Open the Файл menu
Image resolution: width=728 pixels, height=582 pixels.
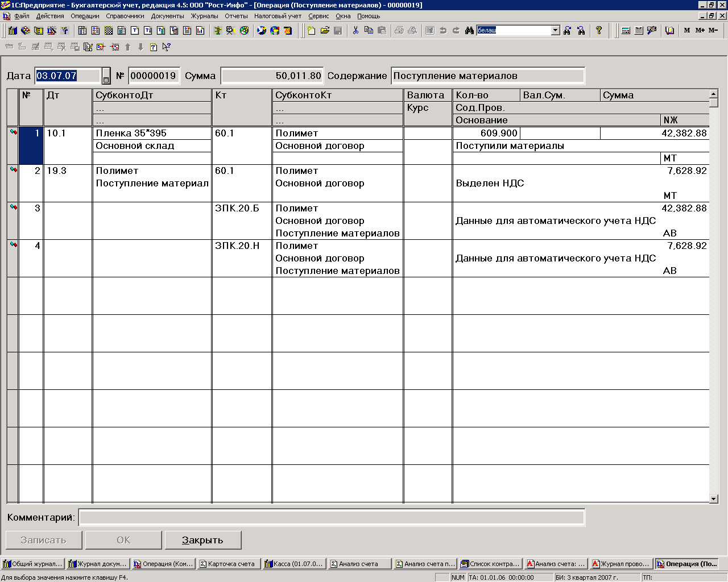pyautogui.click(x=22, y=16)
